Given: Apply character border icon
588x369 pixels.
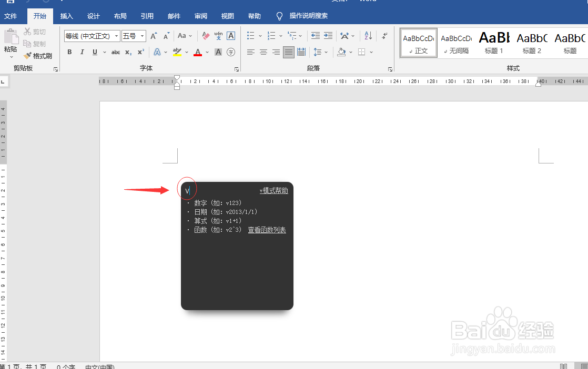Looking at the screenshot, I should point(231,36).
